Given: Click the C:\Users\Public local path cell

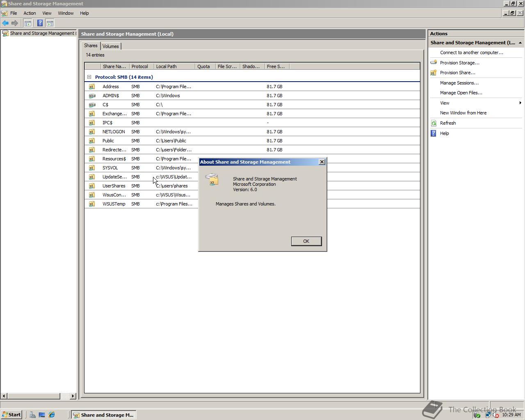Looking at the screenshot, I should click(x=171, y=141).
